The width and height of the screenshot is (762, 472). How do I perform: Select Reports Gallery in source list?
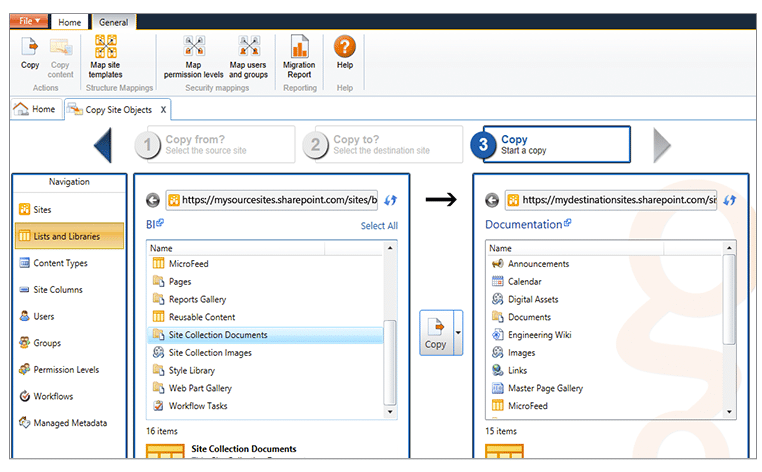point(265,299)
